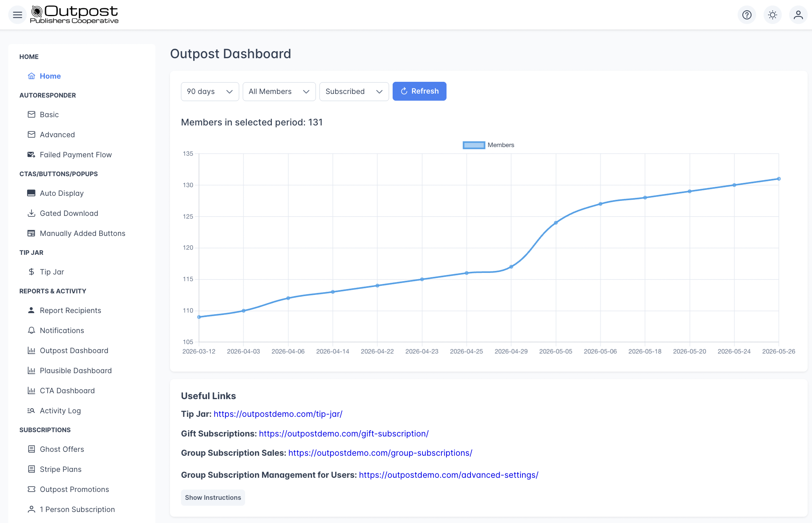Open the advanced-settings URL link
This screenshot has height=523, width=812.
click(448, 475)
